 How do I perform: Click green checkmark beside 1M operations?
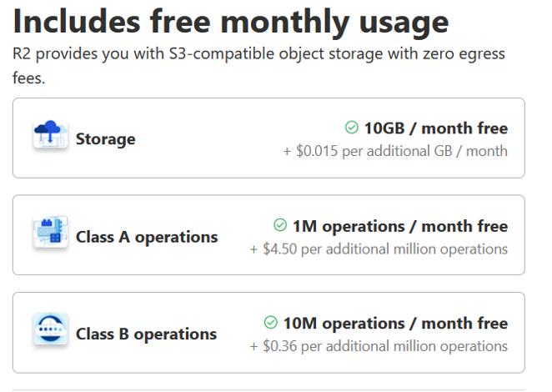[280, 225]
